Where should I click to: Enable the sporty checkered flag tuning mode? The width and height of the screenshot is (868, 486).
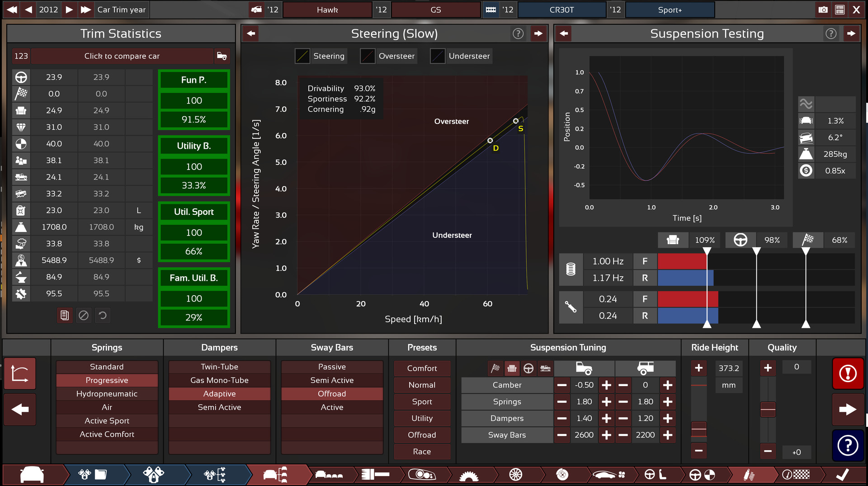pos(495,368)
